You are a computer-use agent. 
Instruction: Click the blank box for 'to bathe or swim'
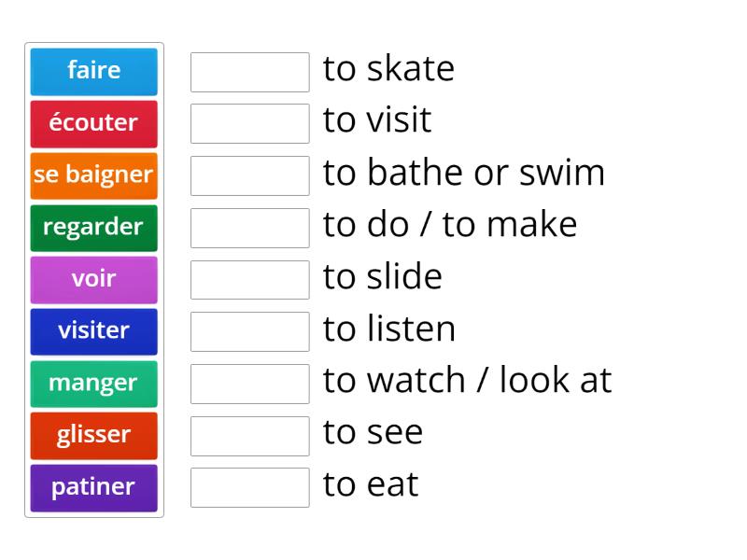click(249, 175)
